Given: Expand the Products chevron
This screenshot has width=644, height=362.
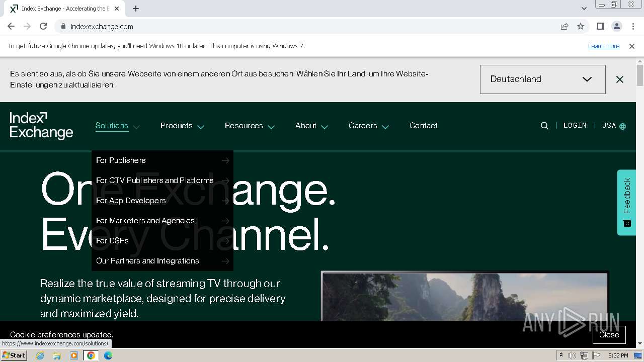Looking at the screenshot, I should 201,127.
